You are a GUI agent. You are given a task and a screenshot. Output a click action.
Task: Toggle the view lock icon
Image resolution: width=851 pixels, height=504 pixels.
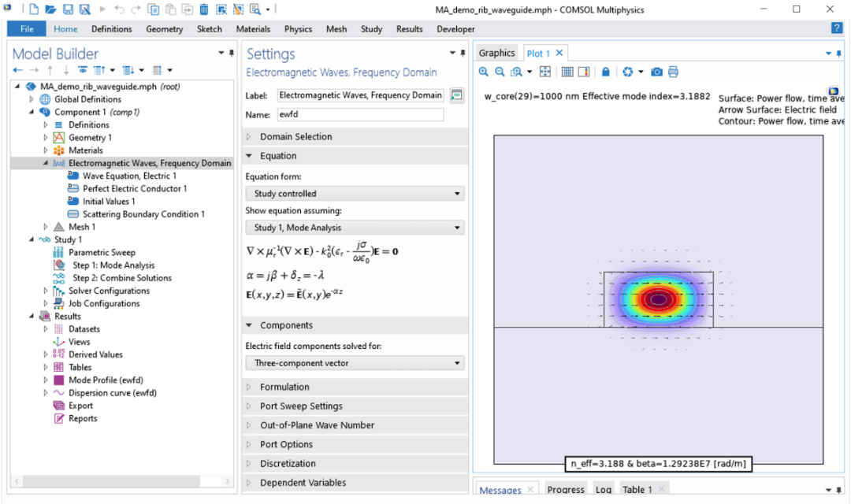[x=606, y=72]
